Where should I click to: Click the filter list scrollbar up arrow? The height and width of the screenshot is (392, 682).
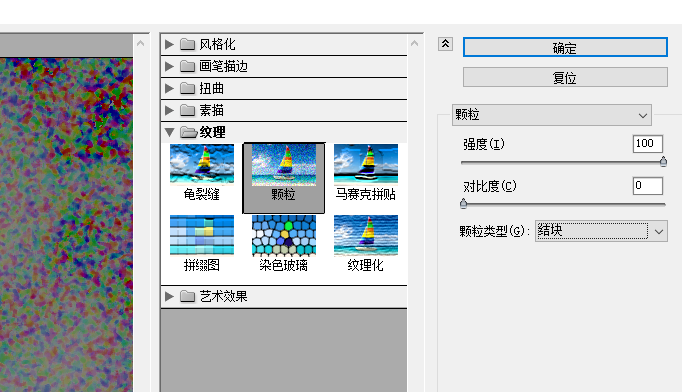point(415,43)
